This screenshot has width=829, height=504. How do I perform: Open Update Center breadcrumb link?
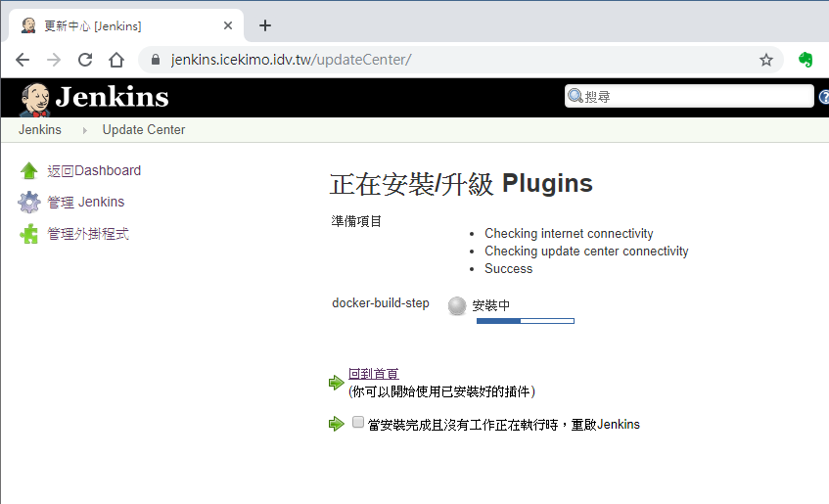coord(144,129)
